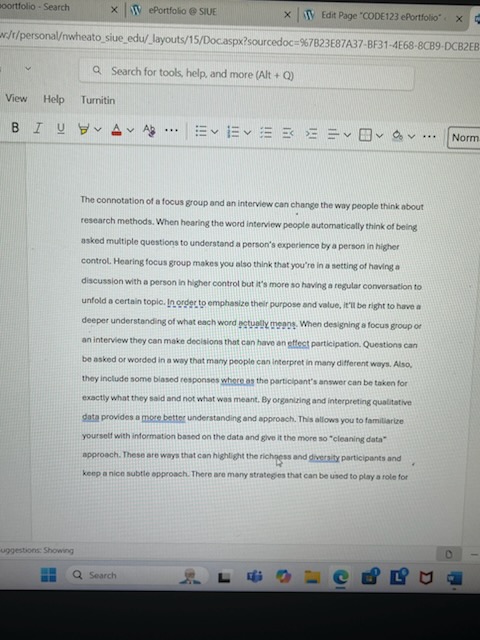Click the table borders icon
The height and width of the screenshot is (640, 480).
click(x=365, y=135)
